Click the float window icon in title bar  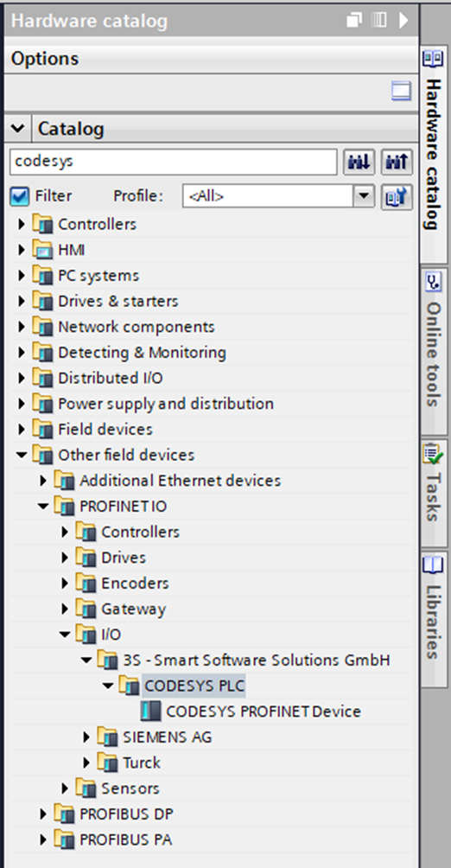click(355, 21)
